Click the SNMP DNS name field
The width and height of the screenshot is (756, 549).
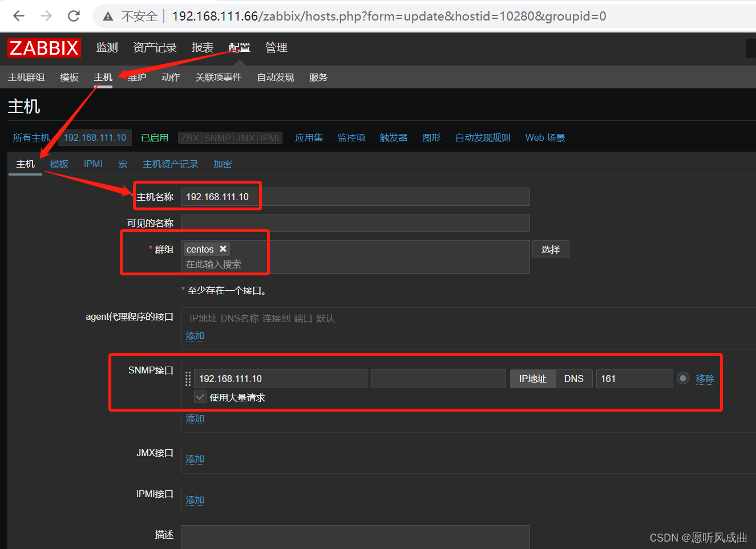(x=439, y=379)
